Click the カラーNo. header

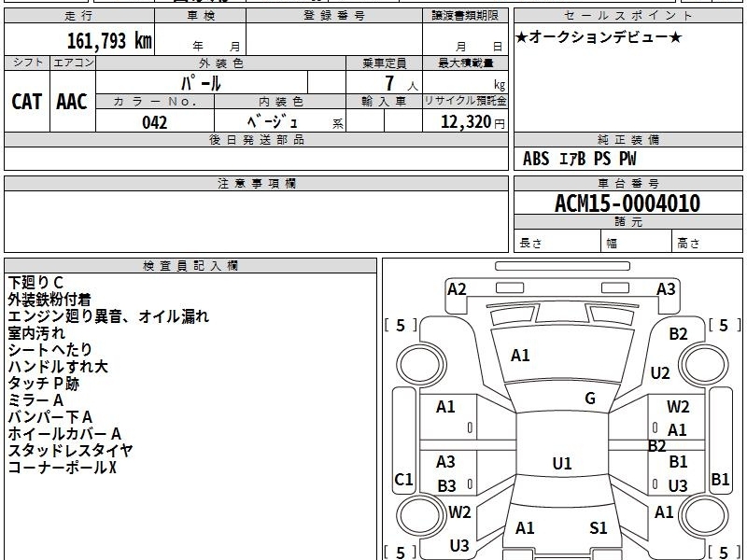(x=155, y=102)
